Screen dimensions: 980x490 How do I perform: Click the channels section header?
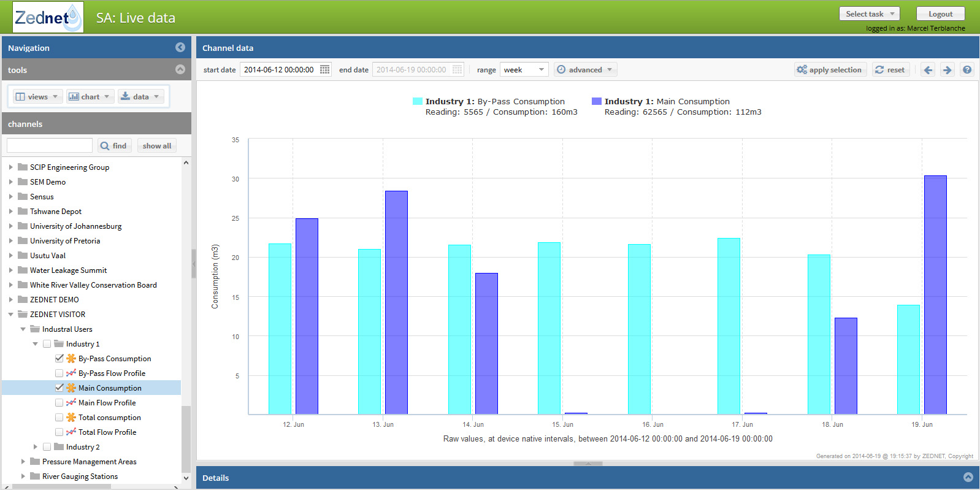(96, 123)
